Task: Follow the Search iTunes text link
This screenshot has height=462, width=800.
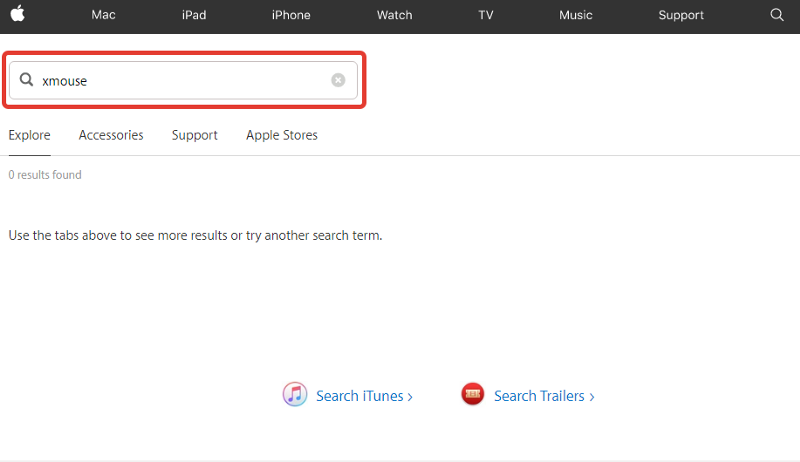Action: coord(364,396)
